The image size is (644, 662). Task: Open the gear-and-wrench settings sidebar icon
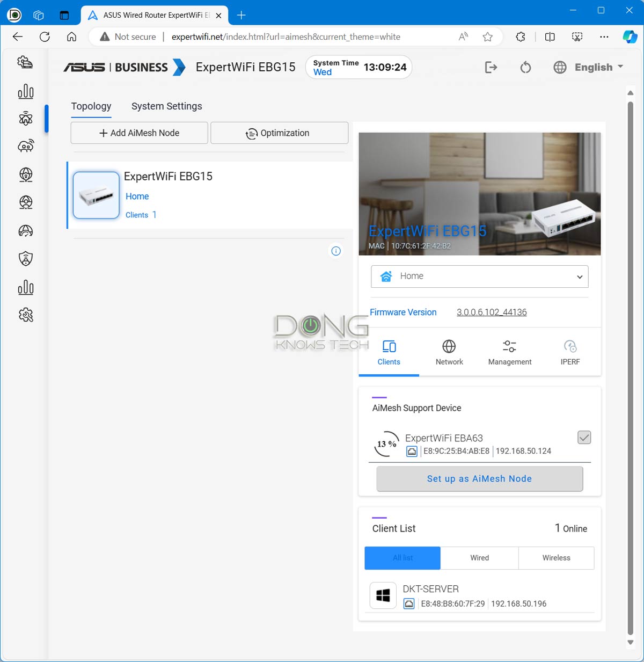click(25, 315)
